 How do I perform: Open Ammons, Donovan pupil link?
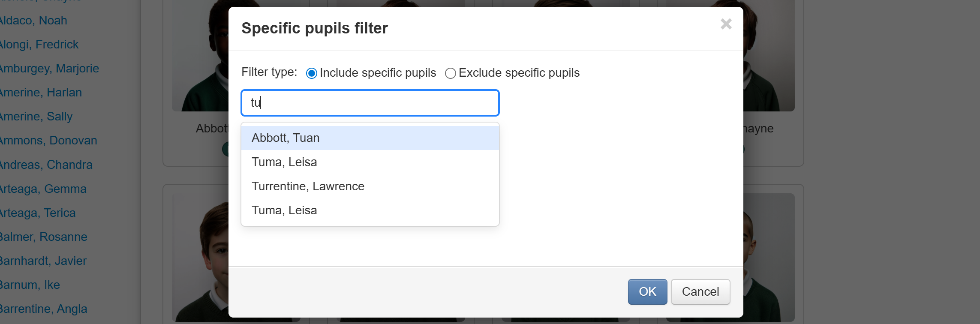pos(48,141)
